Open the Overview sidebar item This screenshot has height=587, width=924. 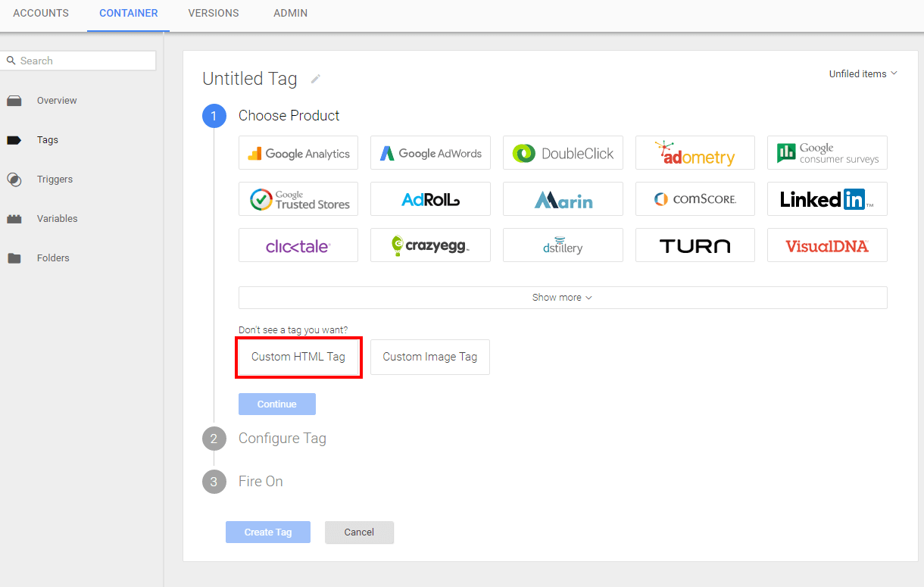pos(57,101)
